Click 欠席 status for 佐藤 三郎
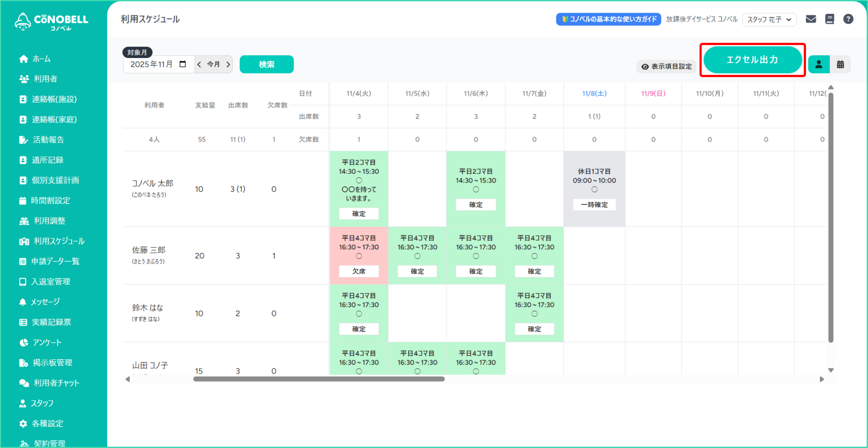The height and width of the screenshot is (448, 868). pyautogui.click(x=358, y=271)
